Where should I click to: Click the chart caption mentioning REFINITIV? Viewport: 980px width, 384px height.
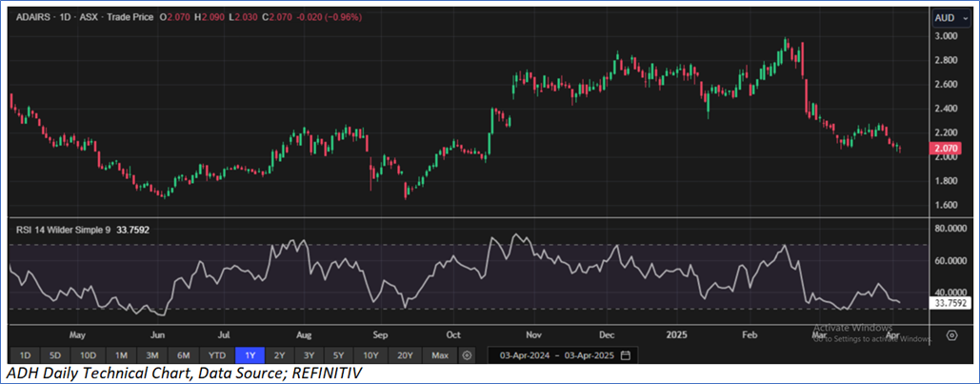pyautogui.click(x=185, y=374)
